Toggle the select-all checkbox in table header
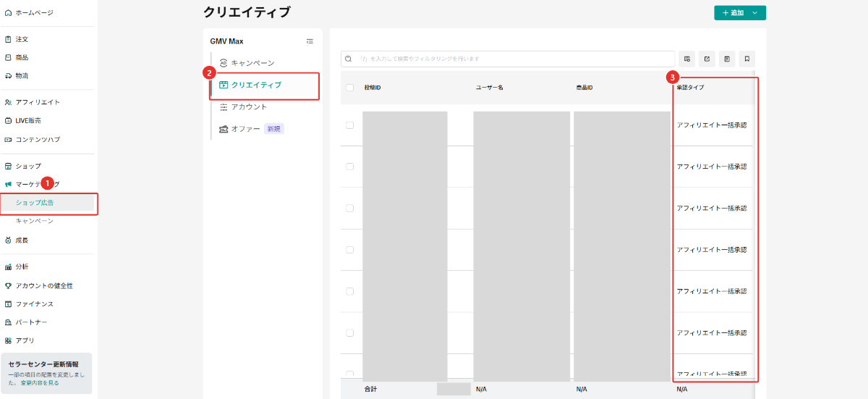Viewport: 868px width, 399px height. pos(350,88)
